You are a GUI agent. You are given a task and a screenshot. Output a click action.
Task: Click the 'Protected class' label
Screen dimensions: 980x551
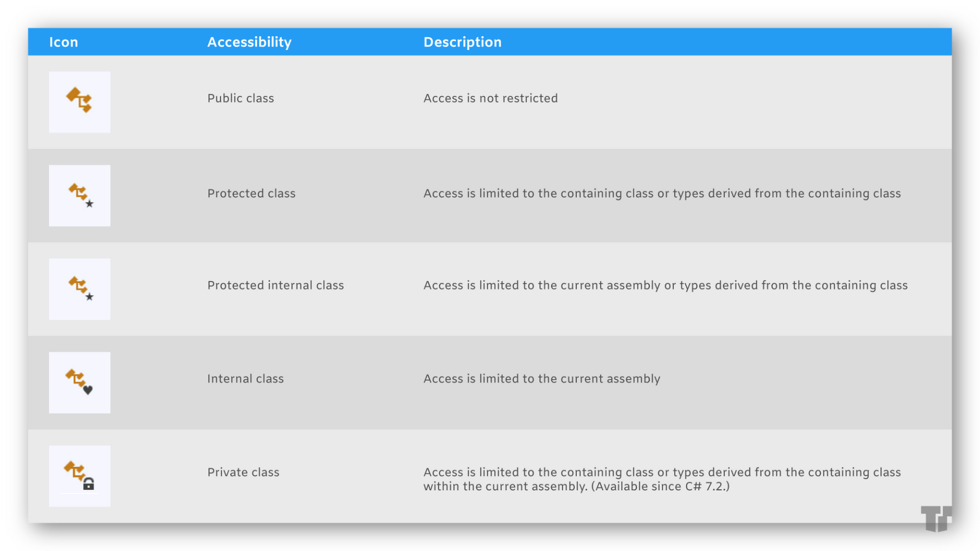251,193
